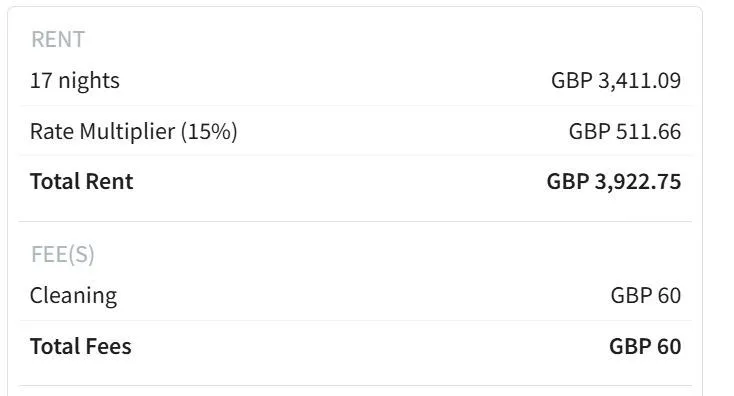This screenshot has height=396, width=734.
Task: Select the Cleaning fee label
Action: click(73, 296)
